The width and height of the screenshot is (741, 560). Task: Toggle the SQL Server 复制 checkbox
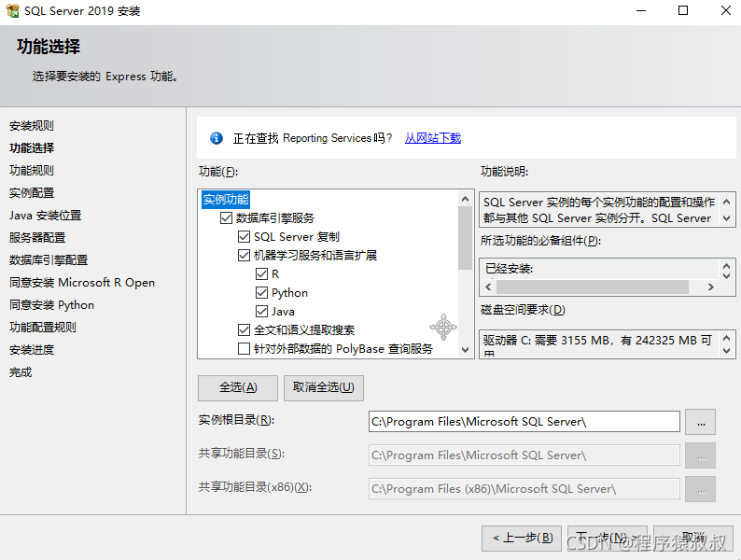(x=244, y=237)
